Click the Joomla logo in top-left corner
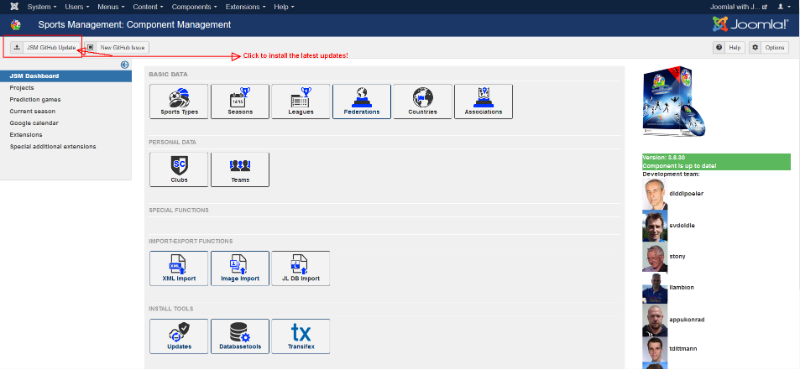 (x=14, y=7)
